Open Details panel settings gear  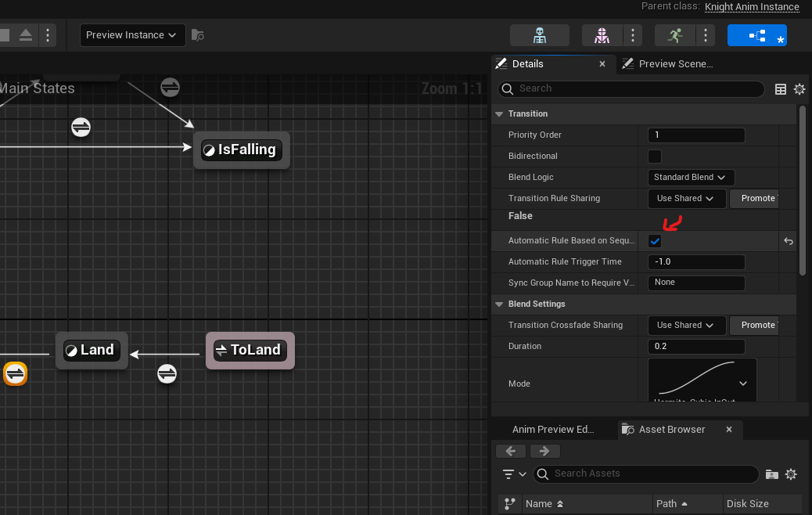[799, 89]
